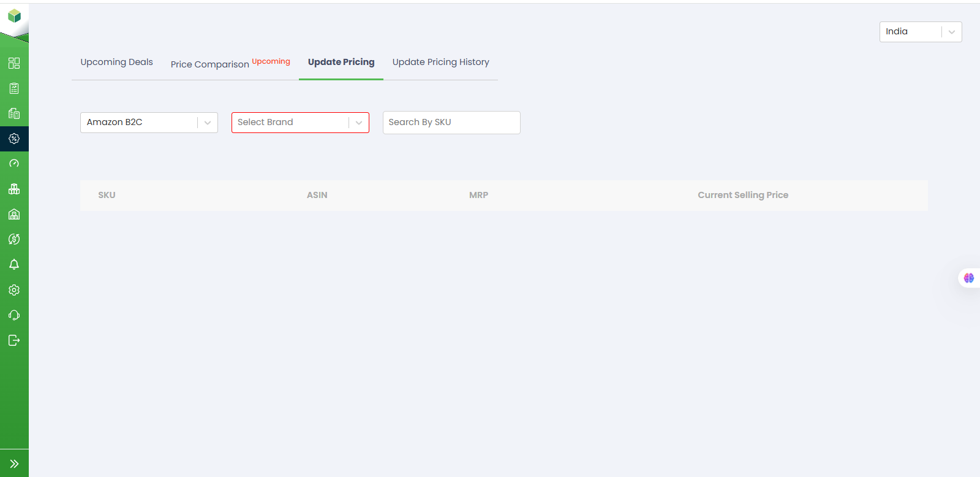Click the logout icon in sidebar
Image resolution: width=980 pixels, height=477 pixels.
[x=14, y=340]
